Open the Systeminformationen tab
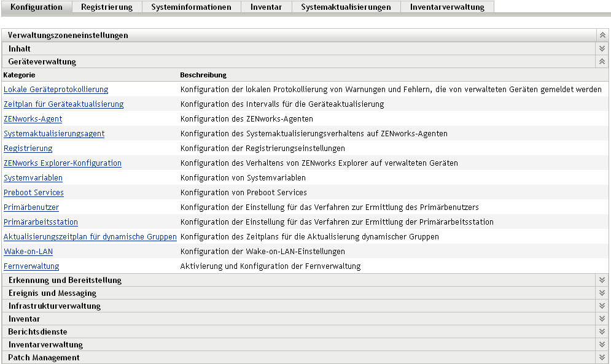 pyautogui.click(x=191, y=7)
